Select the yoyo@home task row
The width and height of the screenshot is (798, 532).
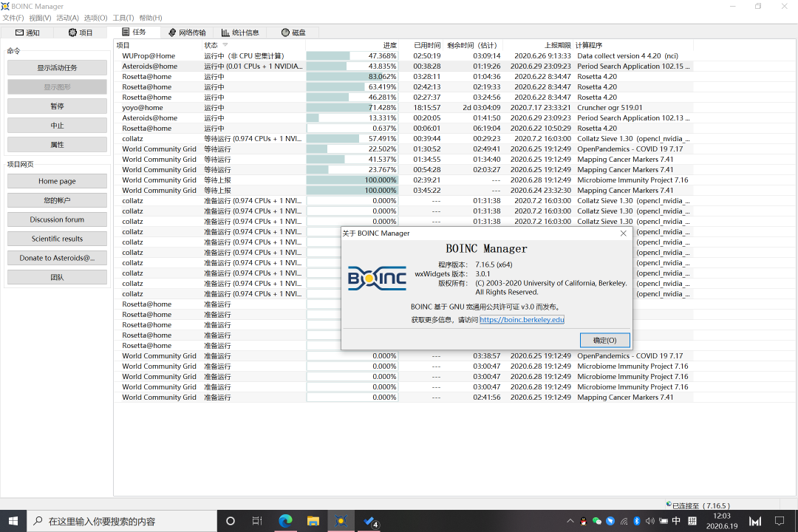[x=403, y=108]
